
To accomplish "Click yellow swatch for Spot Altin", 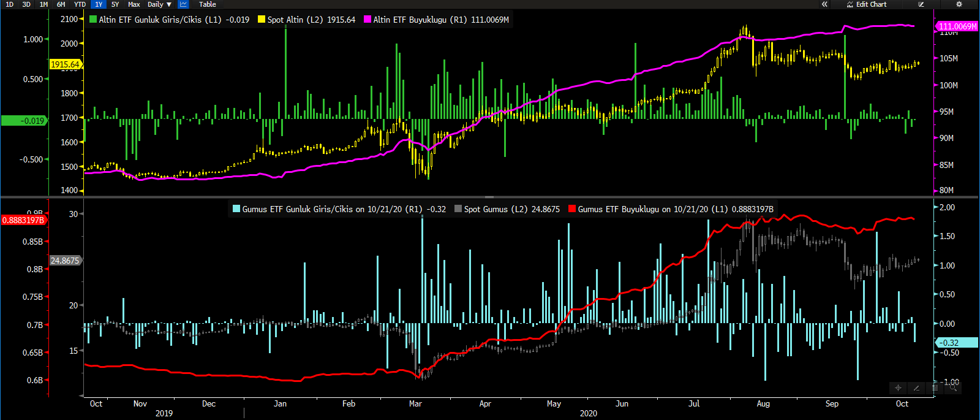I will (262, 20).
